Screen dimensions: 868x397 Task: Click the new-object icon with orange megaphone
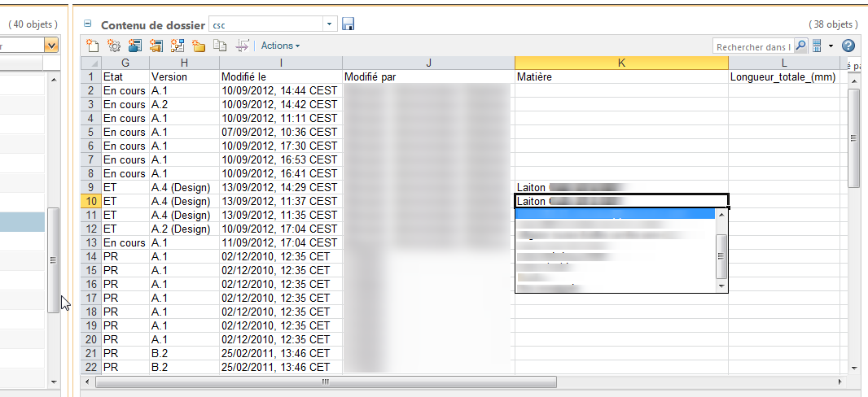coord(156,46)
